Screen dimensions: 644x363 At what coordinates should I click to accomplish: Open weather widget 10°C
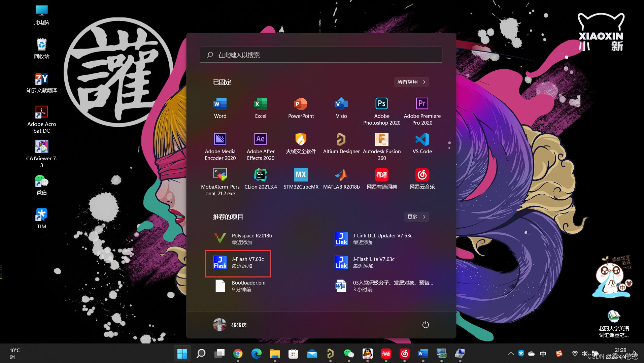15,354
